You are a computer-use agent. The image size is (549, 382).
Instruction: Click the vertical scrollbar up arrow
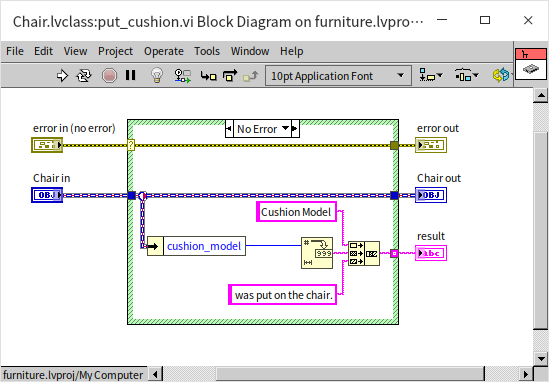pos(541,95)
